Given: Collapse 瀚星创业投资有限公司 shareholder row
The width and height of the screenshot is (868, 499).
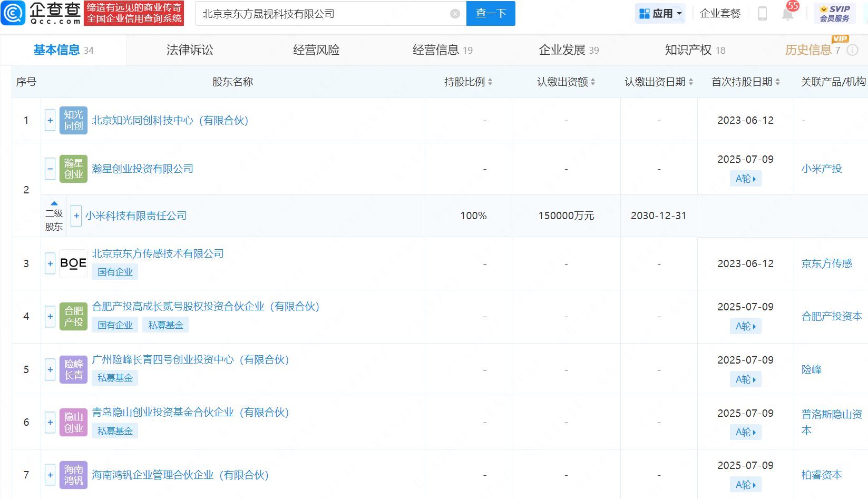Looking at the screenshot, I should pyautogui.click(x=50, y=169).
